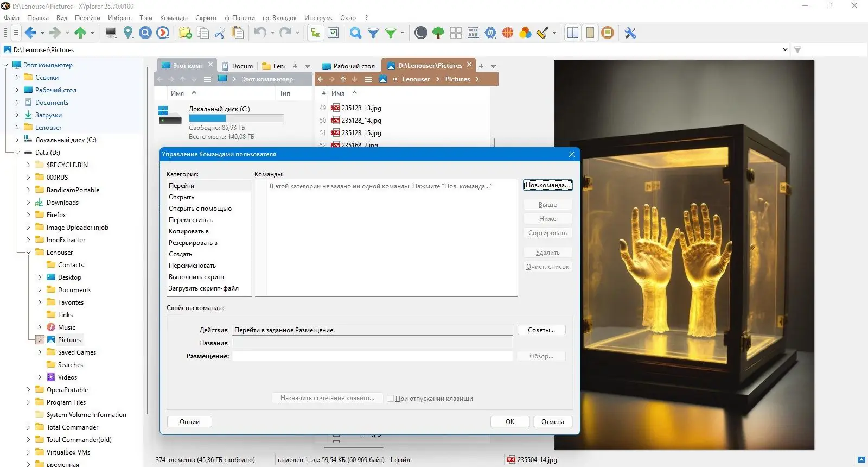Toggle the folder tree panel icon
This screenshot has width=868, height=467.
(x=315, y=33)
